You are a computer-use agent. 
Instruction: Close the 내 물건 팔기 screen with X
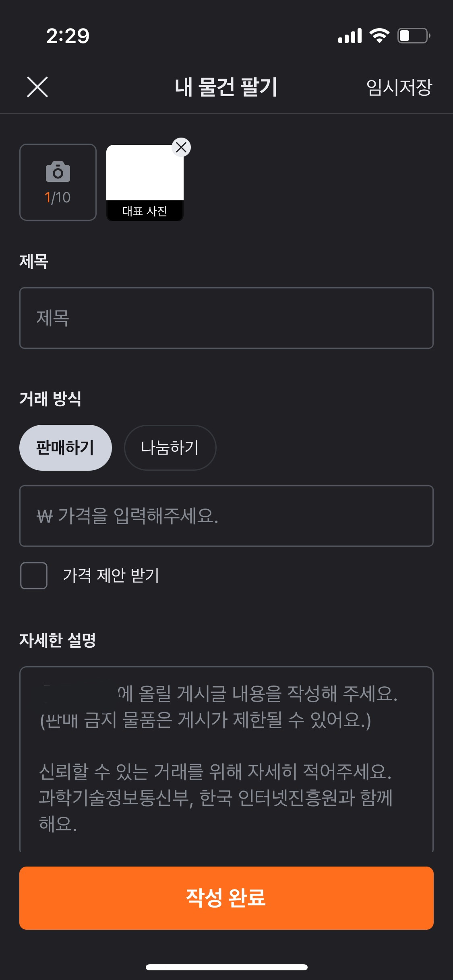pyautogui.click(x=37, y=87)
